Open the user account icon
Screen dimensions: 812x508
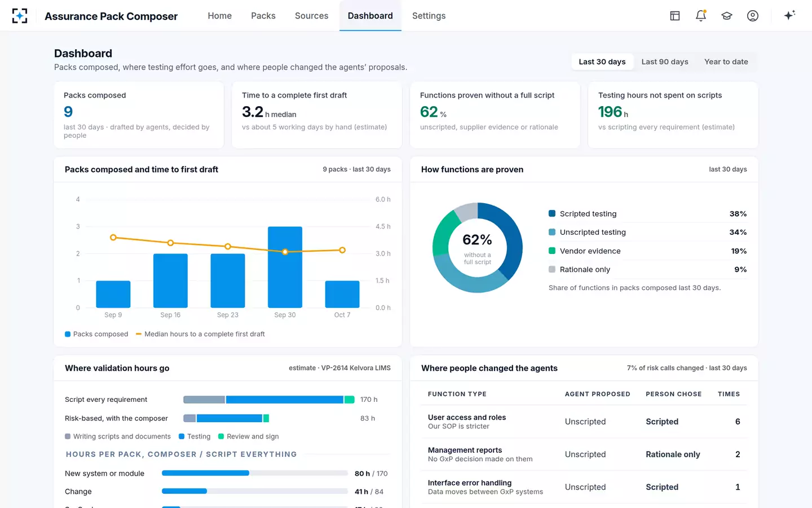(x=753, y=16)
